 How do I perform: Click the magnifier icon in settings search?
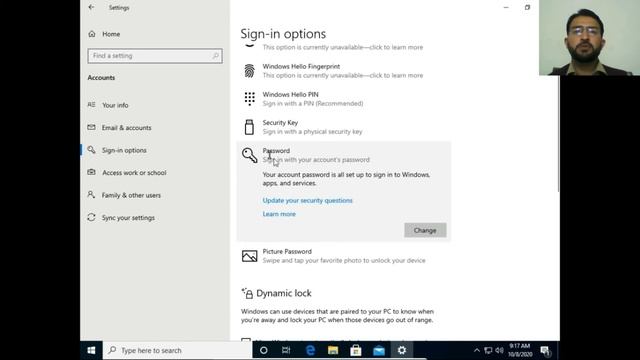[x=216, y=56]
